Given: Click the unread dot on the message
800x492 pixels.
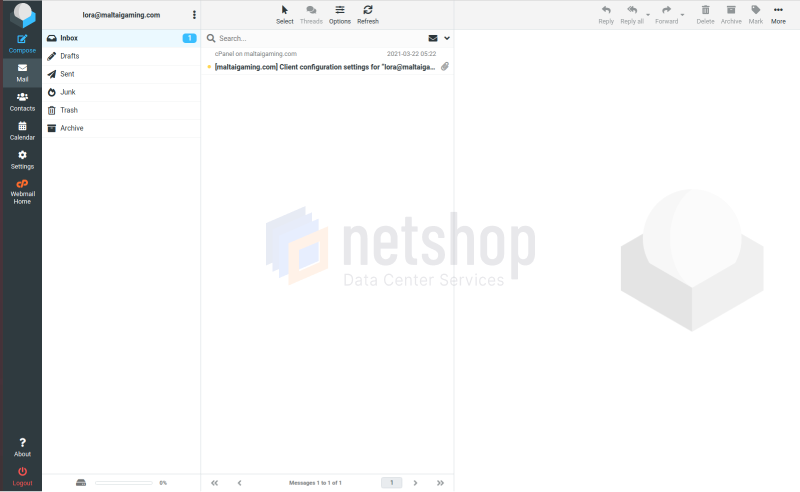Looking at the screenshot, I should click(209, 67).
